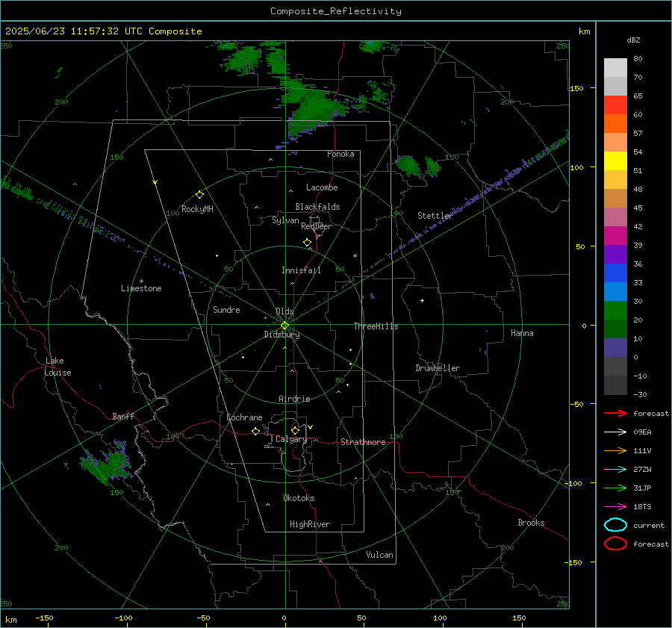The image size is (672, 628).
Task: Click the Sundre map label
Action: (226, 309)
